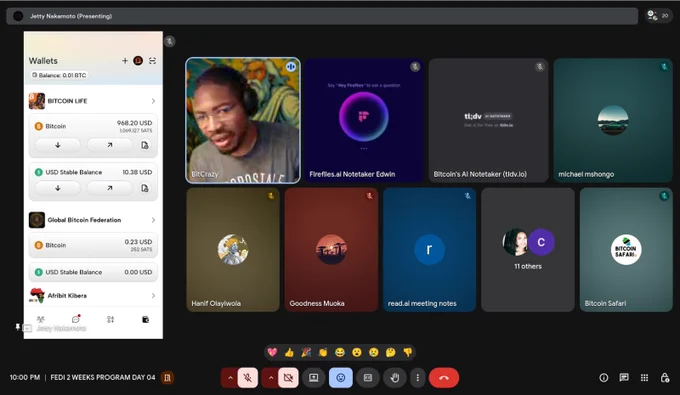This screenshot has height=395, width=680.
Task: Select the read.ai meeting notes tile
Action: (x=429, y=250)
